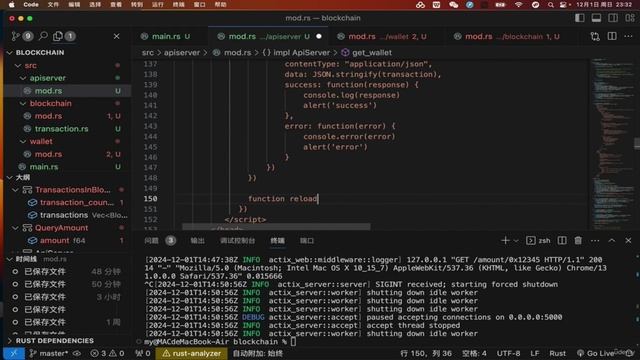Open 调试控制台 debug console tab

[x=238, y=240]
